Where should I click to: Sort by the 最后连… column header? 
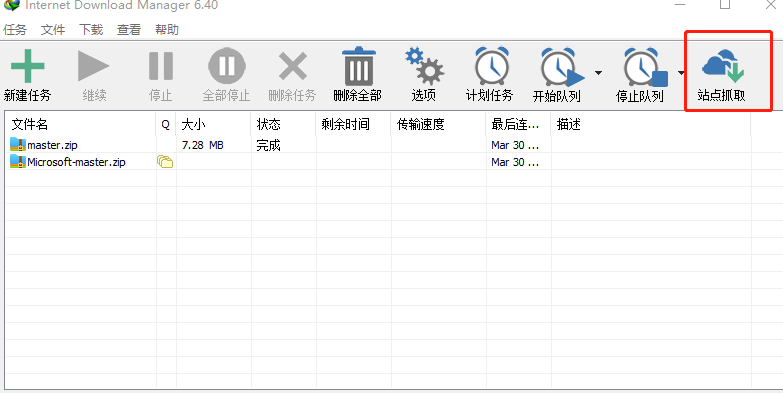click(518, 124)
